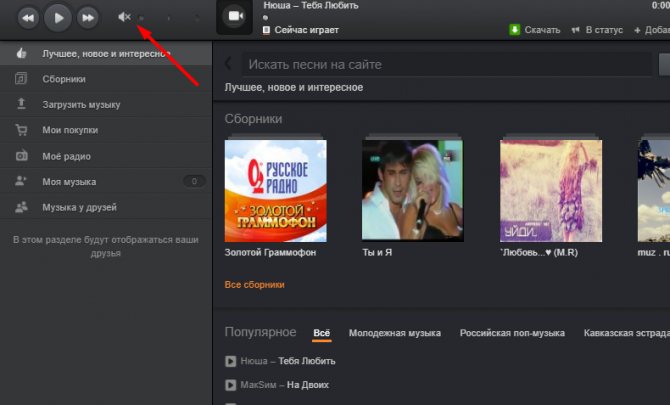The height and width of the screenshot is (405, 670).
Task: Open Ты и Я collection cover
Action: 413,191
